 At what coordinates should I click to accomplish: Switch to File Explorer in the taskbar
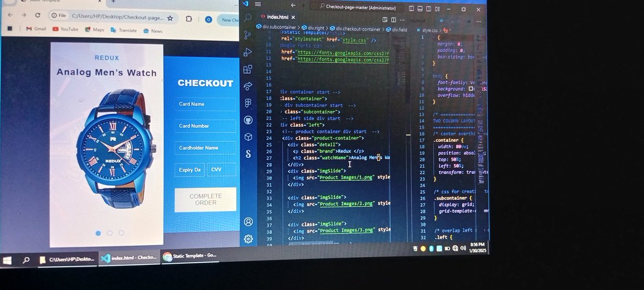click(x=68, y=259)
